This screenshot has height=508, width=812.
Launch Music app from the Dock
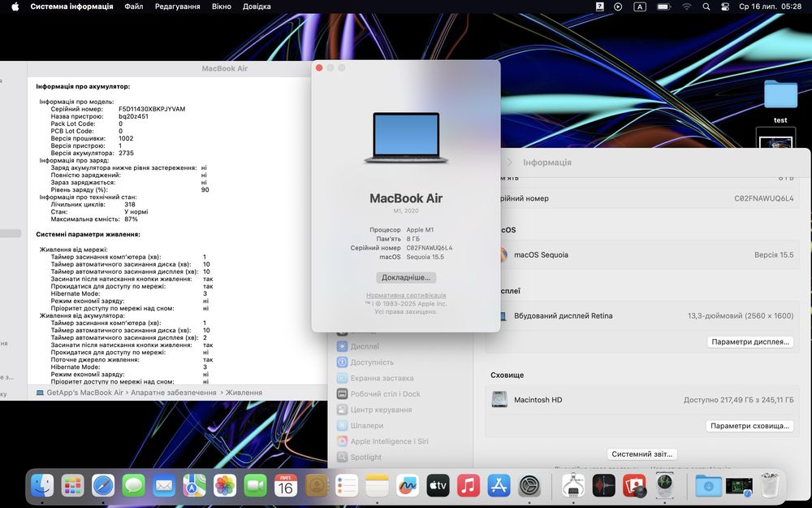tap(469, 486)
